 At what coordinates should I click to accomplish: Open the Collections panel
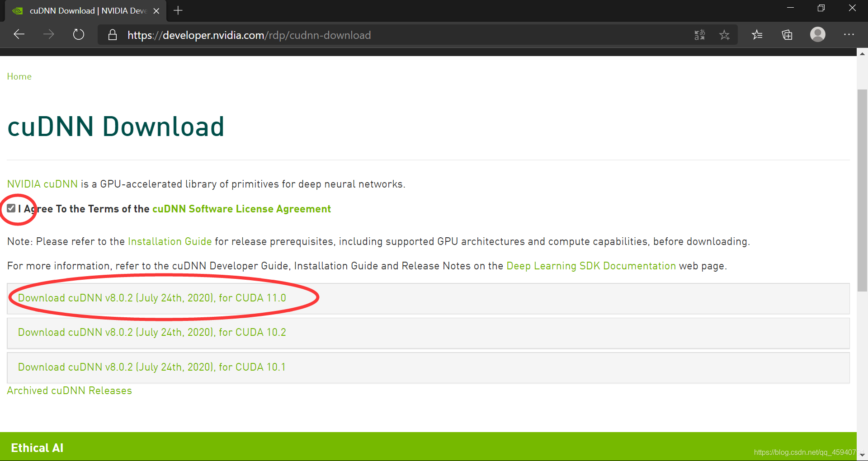tap(787, 35)
